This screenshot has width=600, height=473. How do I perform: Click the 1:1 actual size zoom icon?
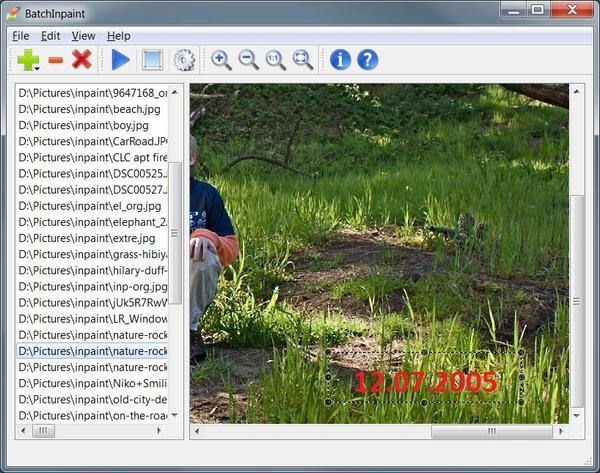[276, 60]
